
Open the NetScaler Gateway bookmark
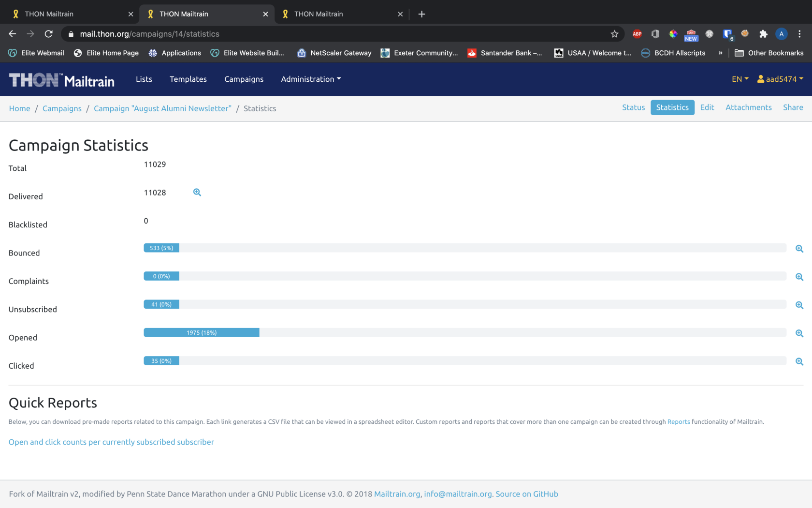[334, 53]
